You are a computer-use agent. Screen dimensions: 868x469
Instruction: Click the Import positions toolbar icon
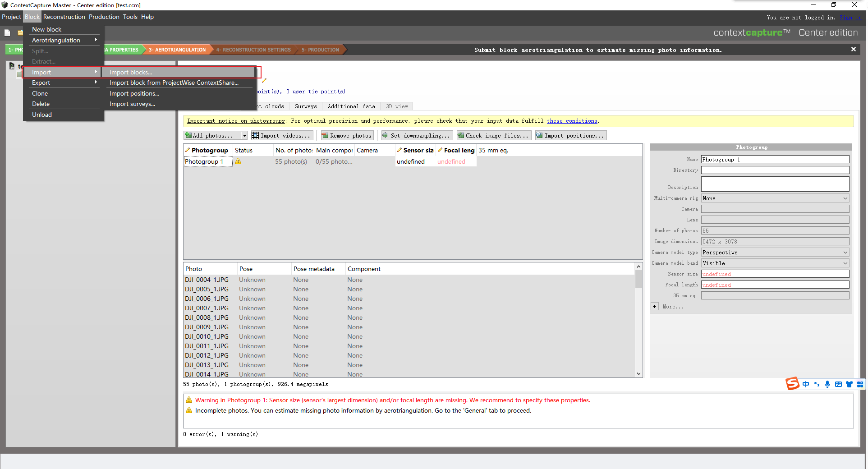tap(539, 135)
